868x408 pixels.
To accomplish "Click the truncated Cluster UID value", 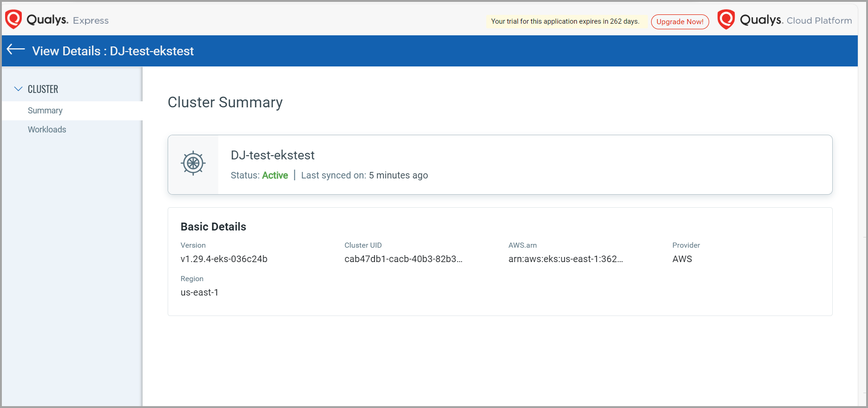I will point(403,259).
